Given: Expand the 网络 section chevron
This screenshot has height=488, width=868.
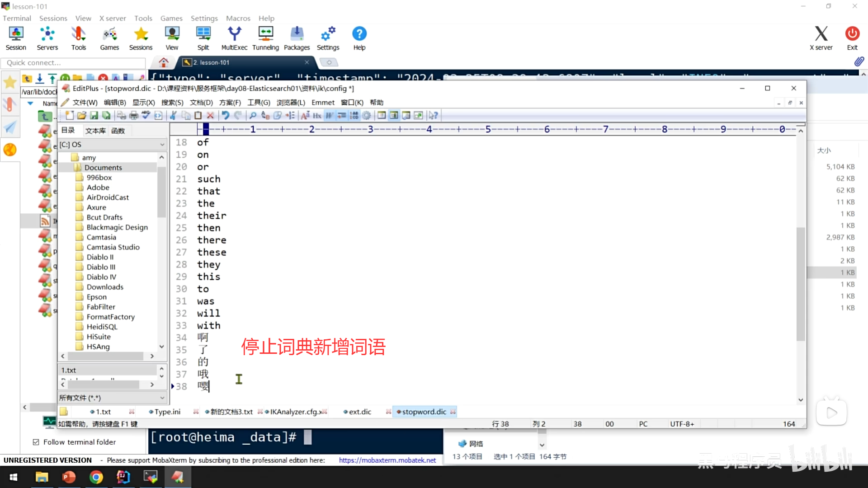Looking at the screenshot, I should [542, 445].
